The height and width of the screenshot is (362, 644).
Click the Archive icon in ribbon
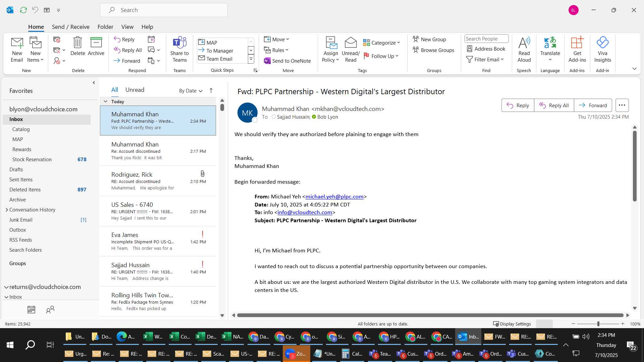coord(96,43)
